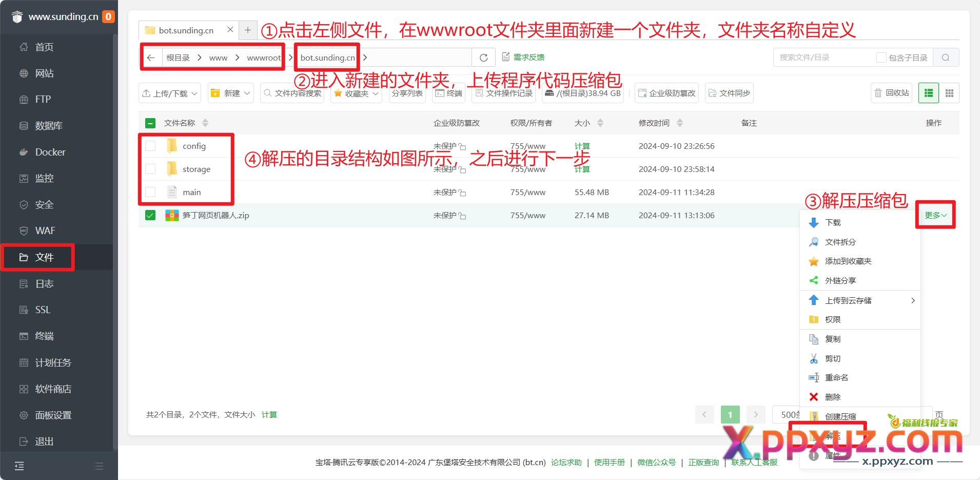
Task: Open 监控 monitoring in the sidebar
Action: point(44,178)
